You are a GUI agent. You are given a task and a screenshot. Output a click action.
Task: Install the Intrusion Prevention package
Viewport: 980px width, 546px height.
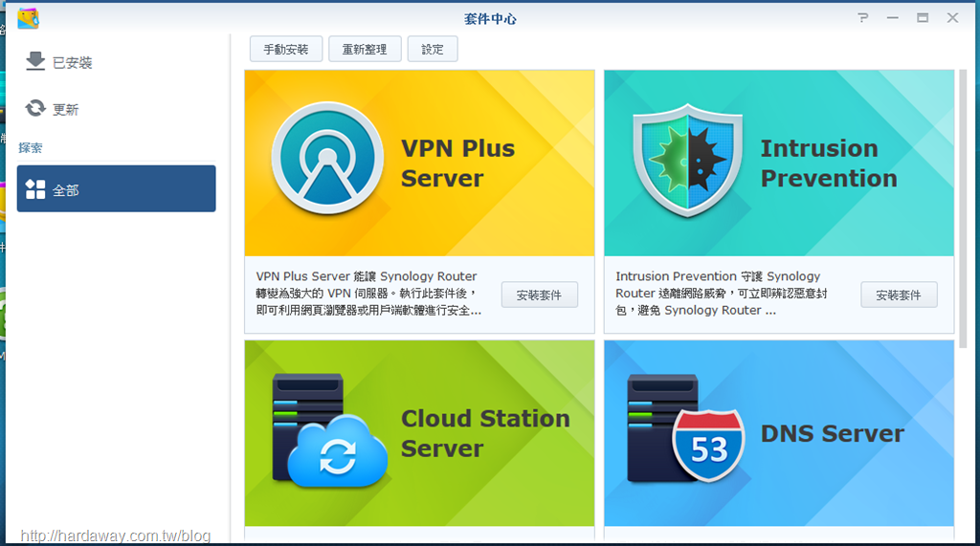pos(899,295)
